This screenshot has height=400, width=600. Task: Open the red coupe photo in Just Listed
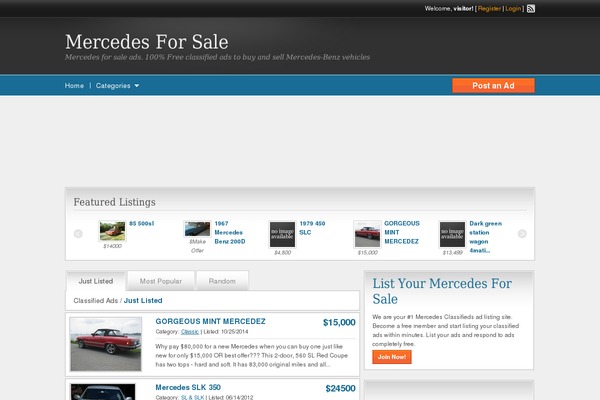click(106, 344)
